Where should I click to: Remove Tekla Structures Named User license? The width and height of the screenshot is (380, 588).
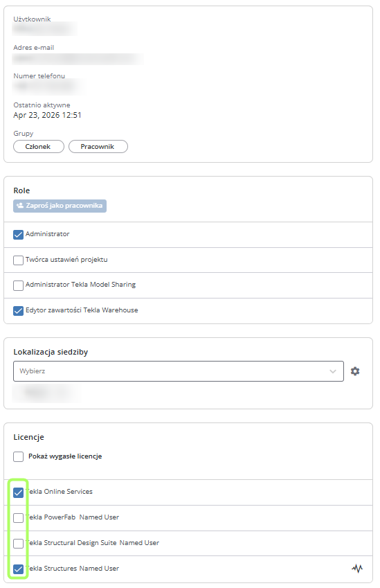pos(19,569)
